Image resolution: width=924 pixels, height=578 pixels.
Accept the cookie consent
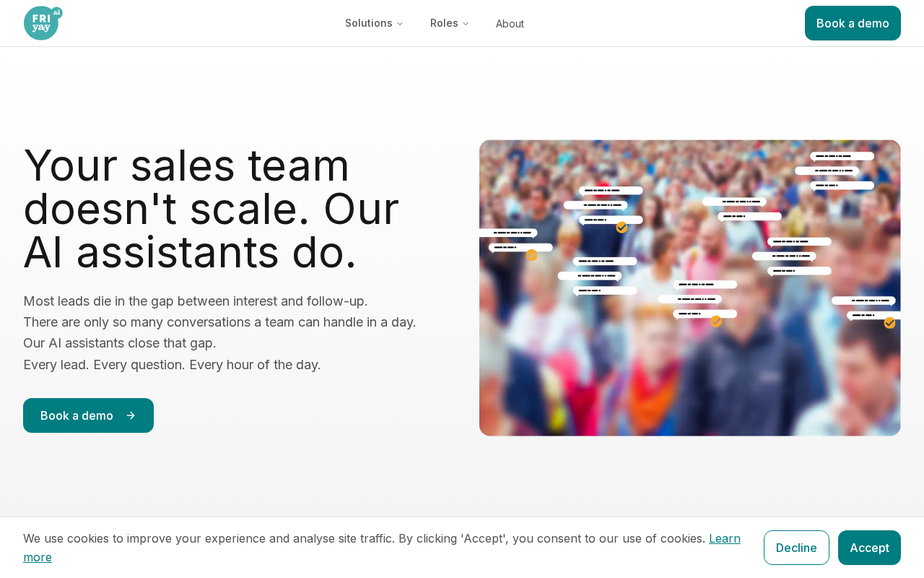tap(869, 548)
